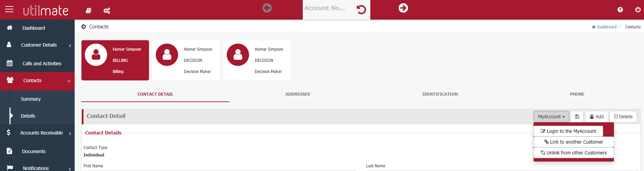Image resolution: width=644 pixels, height=171 pixels.
Task: Switch to Phone tab
Action: coord(577,94)
